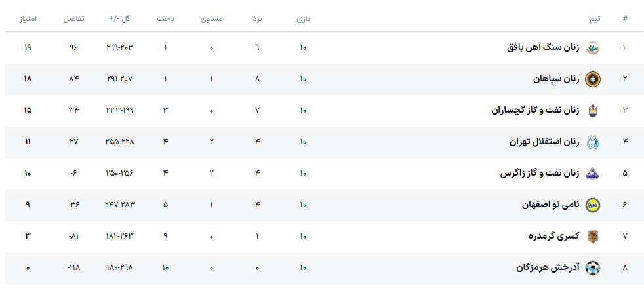644x295 pixels.
Task: Select the نامی نو اصفهان team name
Action: point(550,205)
